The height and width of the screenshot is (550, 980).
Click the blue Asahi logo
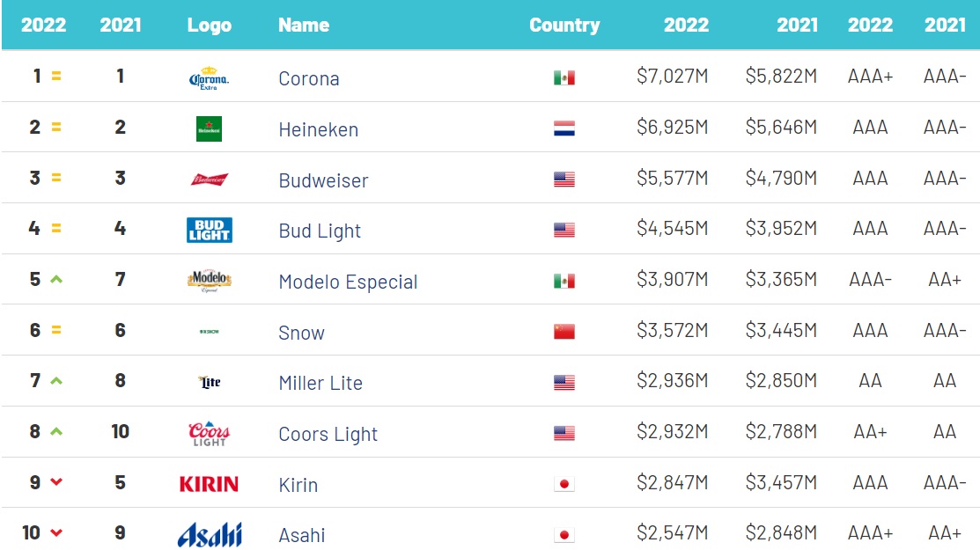209,534
